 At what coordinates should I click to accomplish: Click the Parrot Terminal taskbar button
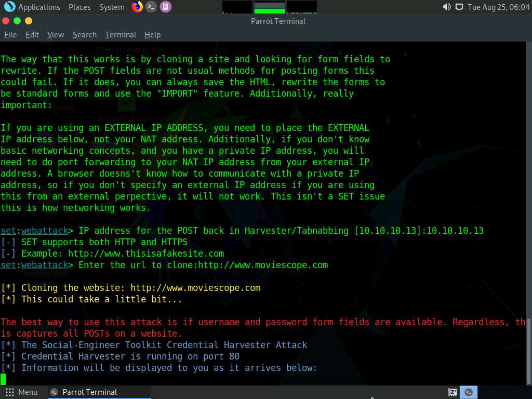coord(99,392)
